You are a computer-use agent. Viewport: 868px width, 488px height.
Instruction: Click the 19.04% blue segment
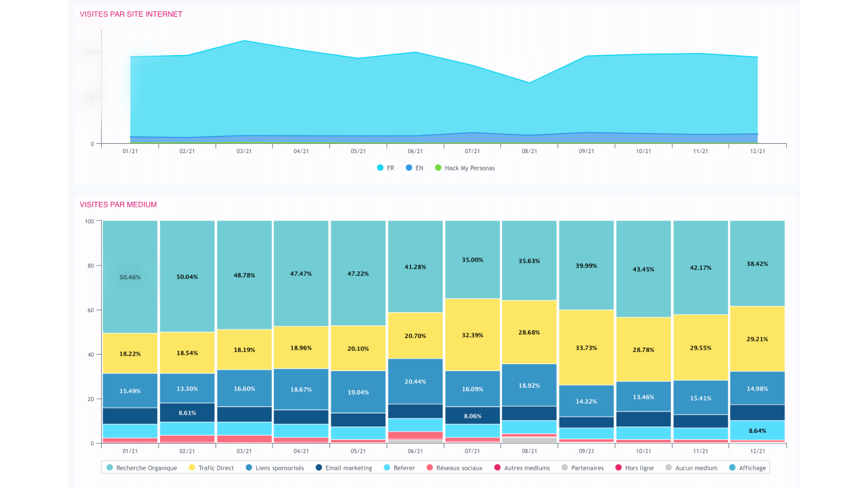click(x=358, y=392)
